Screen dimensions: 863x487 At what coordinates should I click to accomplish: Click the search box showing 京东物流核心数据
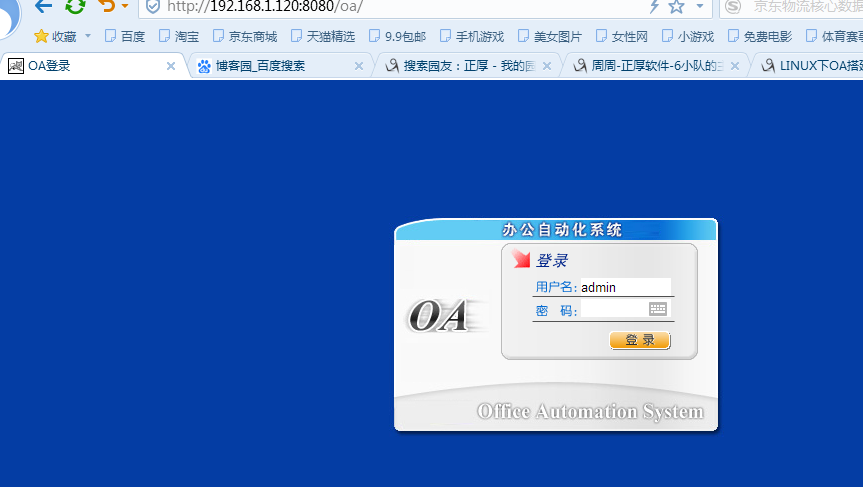(x=807, y=7)
